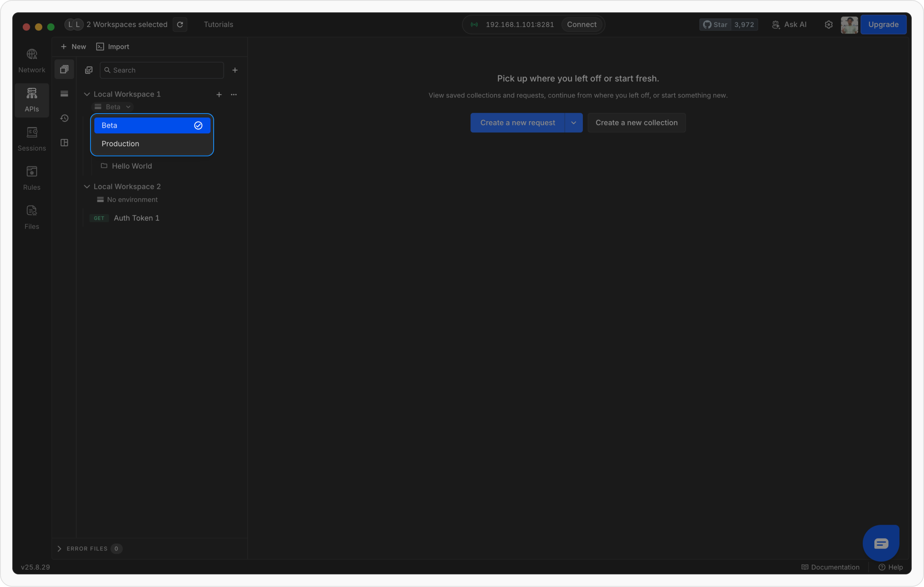The image size is (924, 587).
Task: Open the Sessions sidebar icon
Action: pos(32,139)
